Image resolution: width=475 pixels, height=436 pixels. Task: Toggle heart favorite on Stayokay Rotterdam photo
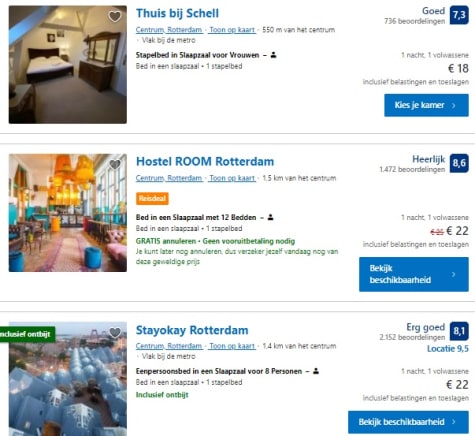point(115,332)
